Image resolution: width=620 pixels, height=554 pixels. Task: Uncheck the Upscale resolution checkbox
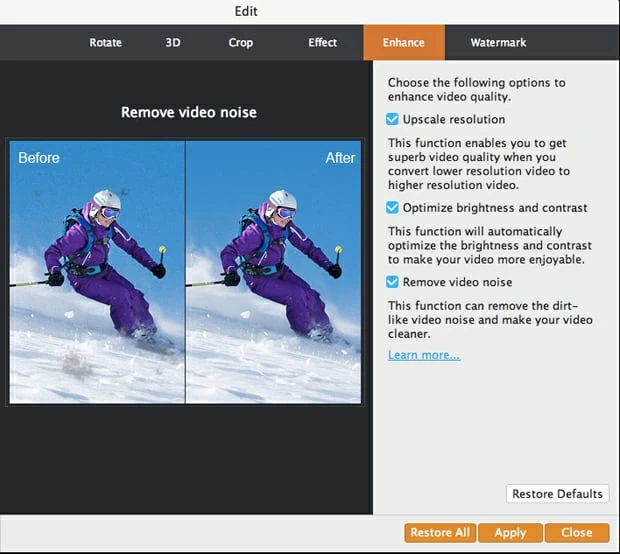(x=393, y=120)
